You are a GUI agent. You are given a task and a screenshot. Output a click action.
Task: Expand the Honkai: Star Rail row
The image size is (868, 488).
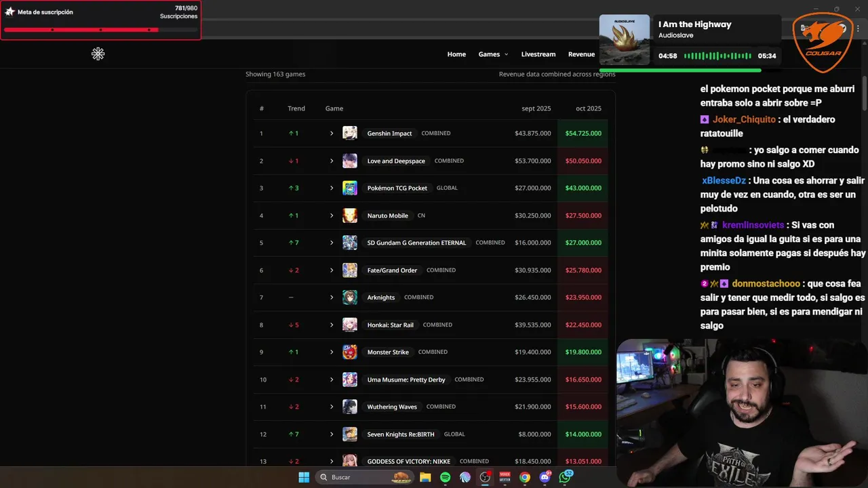click(x=332, y=325)
